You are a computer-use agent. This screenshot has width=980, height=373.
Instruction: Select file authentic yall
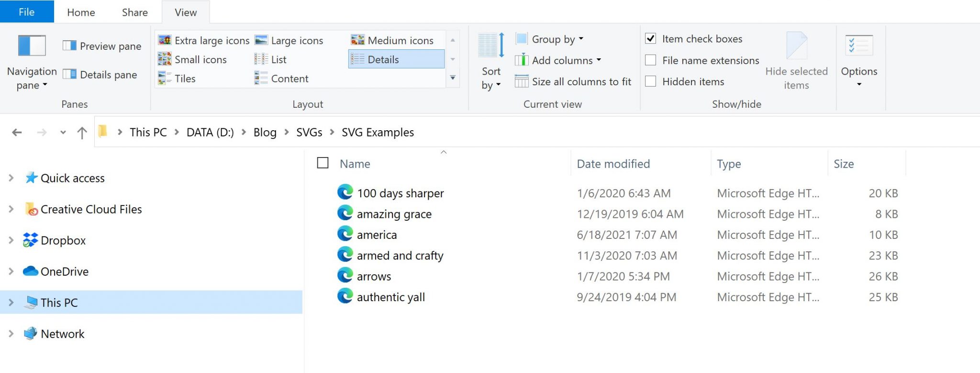pyautogui.click(x=391, y=297)
